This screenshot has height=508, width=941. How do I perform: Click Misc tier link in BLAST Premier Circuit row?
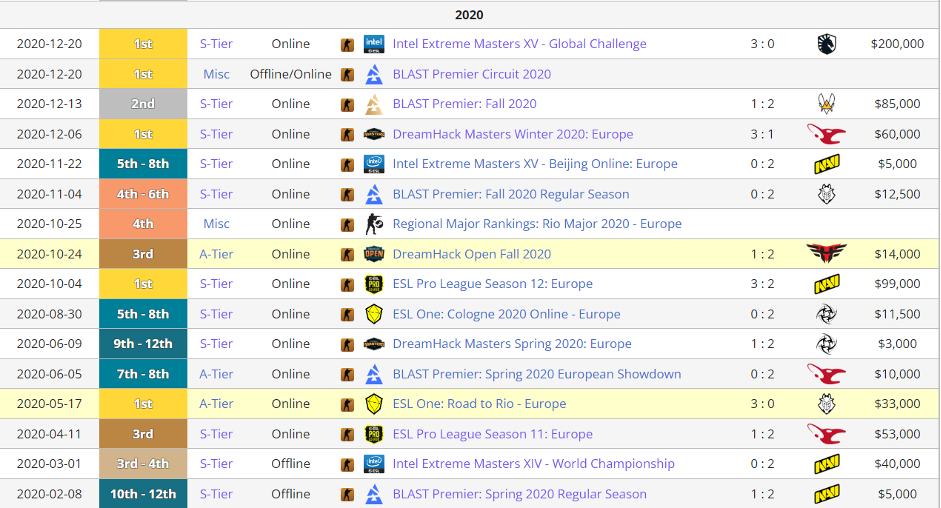pyautogui.click(x=216, y=74)
